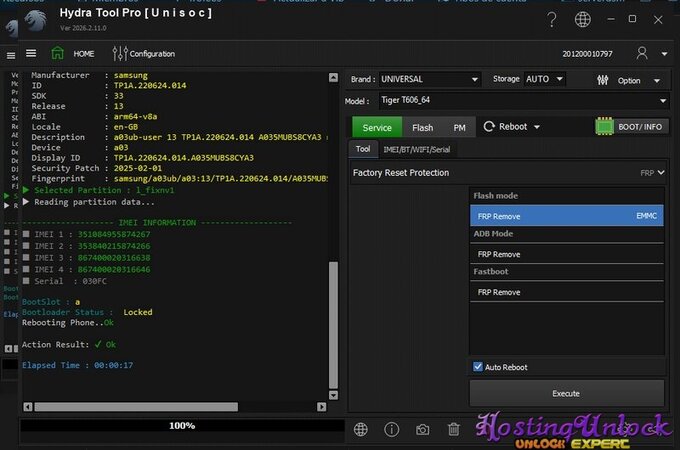Click the help question mark icon
The image size is (680, 450).
pos(552,20)
